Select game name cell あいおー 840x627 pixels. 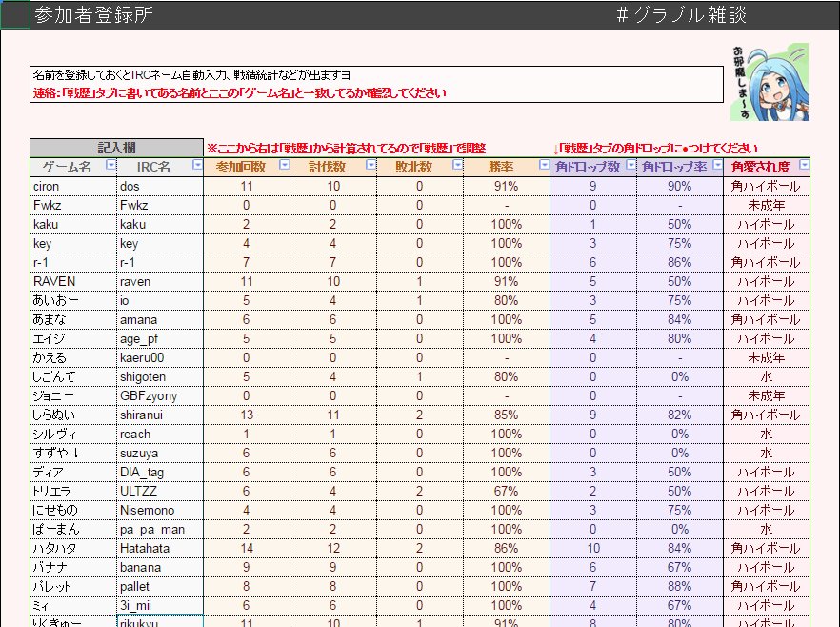tap(73, 301)
